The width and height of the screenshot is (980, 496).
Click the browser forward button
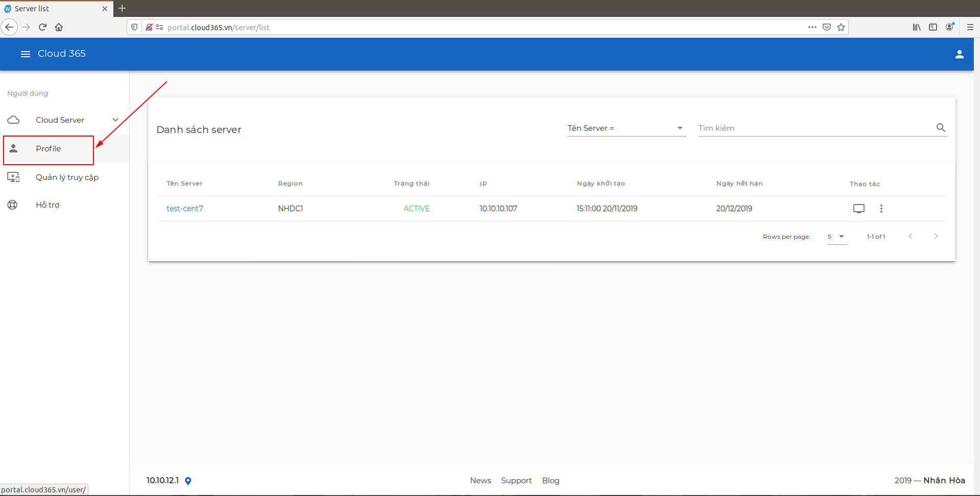[x=26, y=27]
